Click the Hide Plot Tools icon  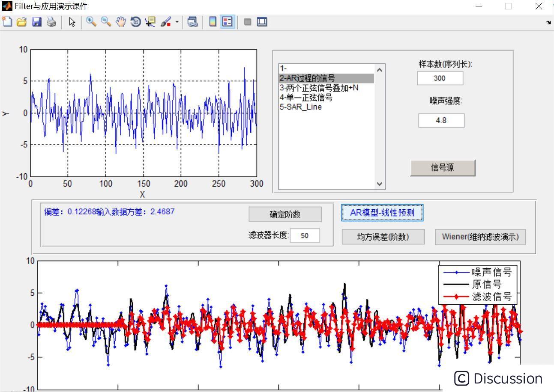[247, 22]
